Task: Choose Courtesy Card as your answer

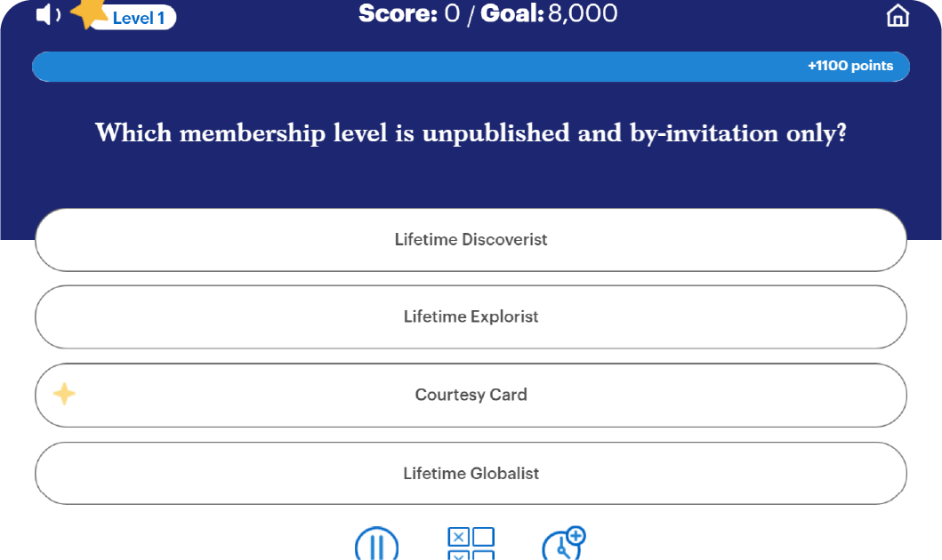Action: point(471,395)
